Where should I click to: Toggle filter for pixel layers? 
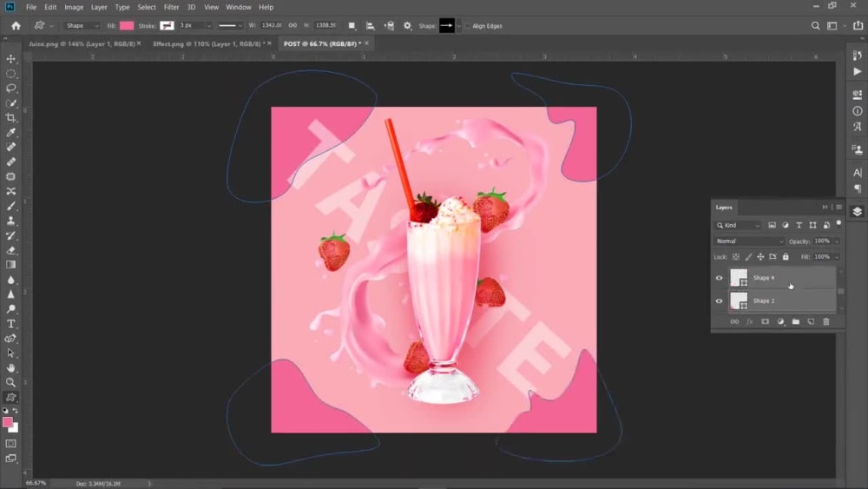pyautogui.click(x=772, y=226)
